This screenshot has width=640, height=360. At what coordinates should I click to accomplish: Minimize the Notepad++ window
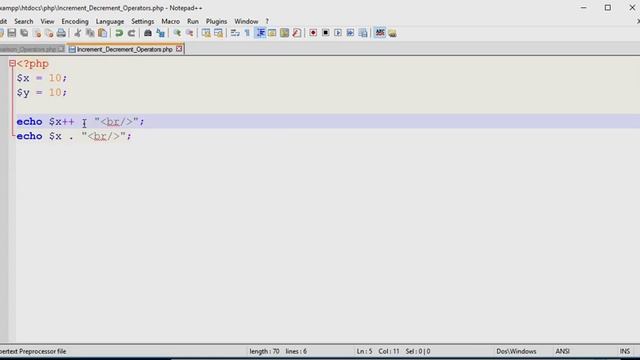point(584,8)
